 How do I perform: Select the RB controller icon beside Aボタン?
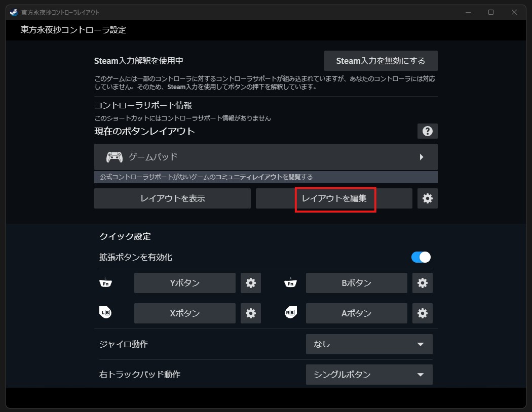coord(290,313)
